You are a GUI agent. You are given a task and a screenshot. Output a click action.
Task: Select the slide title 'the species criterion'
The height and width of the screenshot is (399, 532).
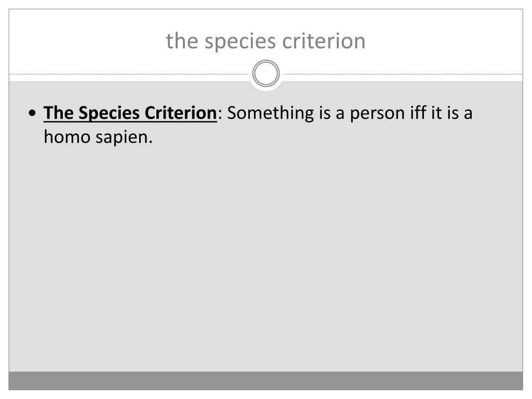(x=265, y=42)
